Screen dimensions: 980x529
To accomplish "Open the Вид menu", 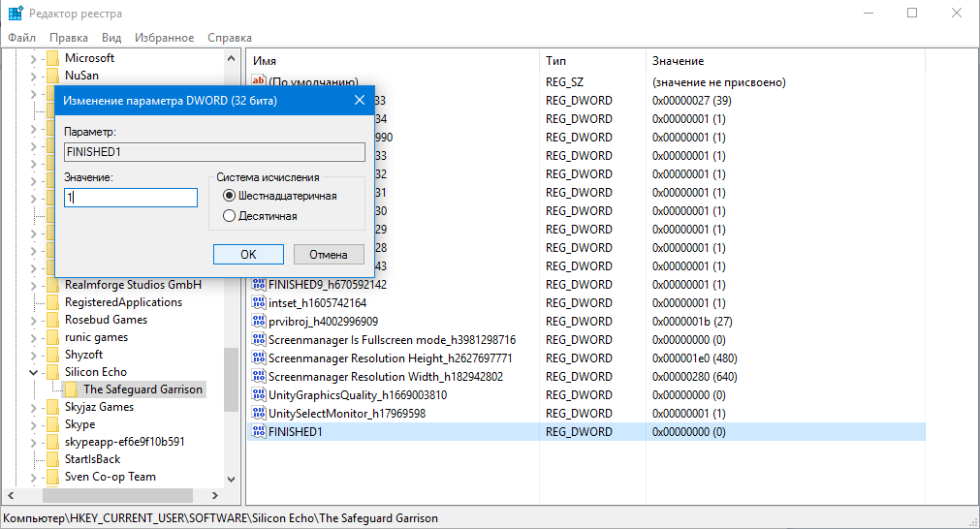I will click(111, 38).
